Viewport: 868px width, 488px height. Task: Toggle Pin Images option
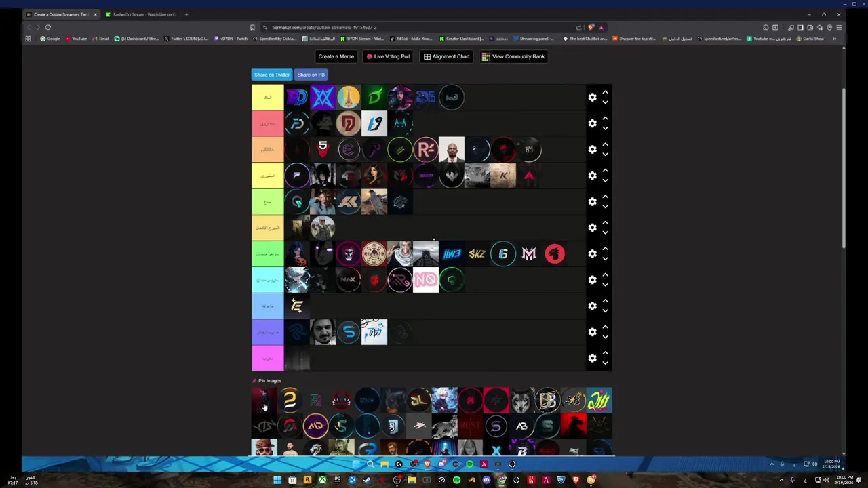pyautogui.click(x=267, y=380)
